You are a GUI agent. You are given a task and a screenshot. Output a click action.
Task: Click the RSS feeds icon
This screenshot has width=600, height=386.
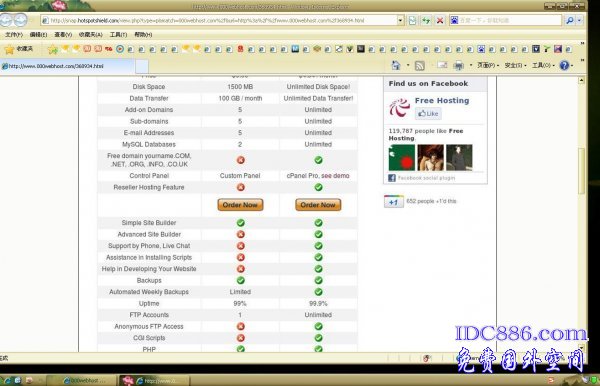420,66
